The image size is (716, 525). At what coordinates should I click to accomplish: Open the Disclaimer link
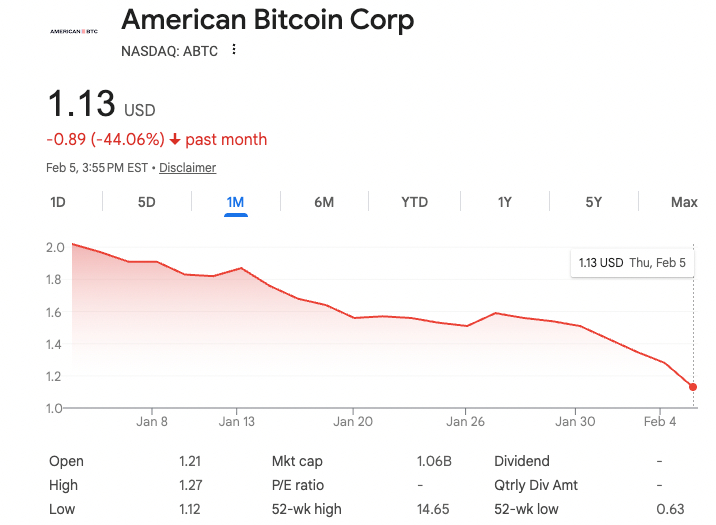(187, 168)
